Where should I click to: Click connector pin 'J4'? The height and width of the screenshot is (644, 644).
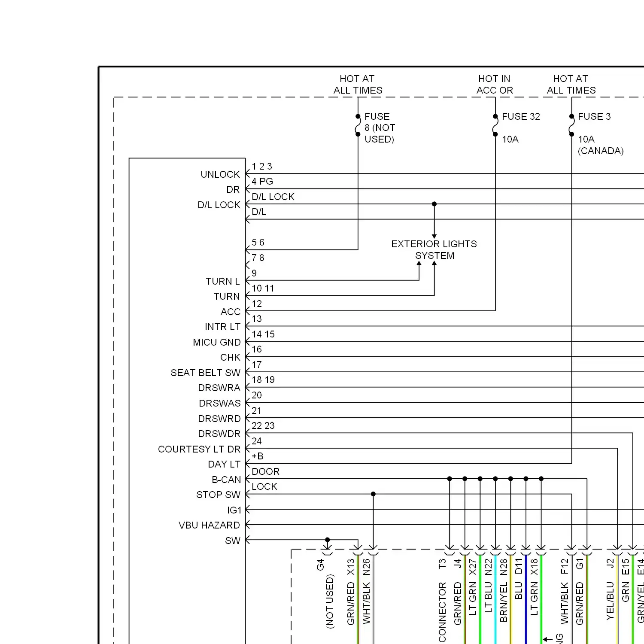[x=458, y=563]
